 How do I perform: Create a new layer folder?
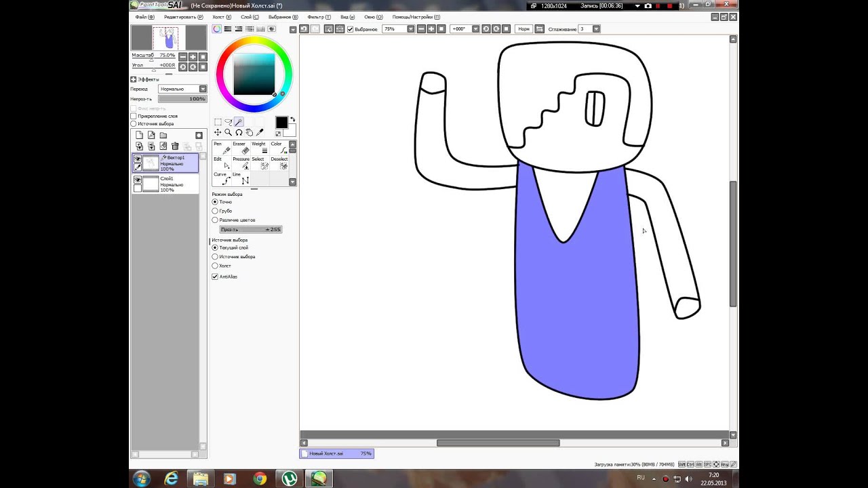pyautogui.click(x=163, y=136)
